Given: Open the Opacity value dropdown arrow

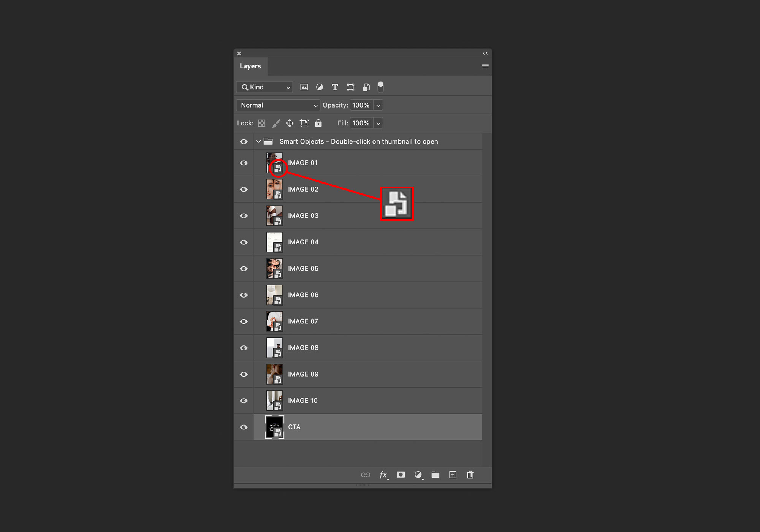Looking at the screenshot, I should coord(378,105).
